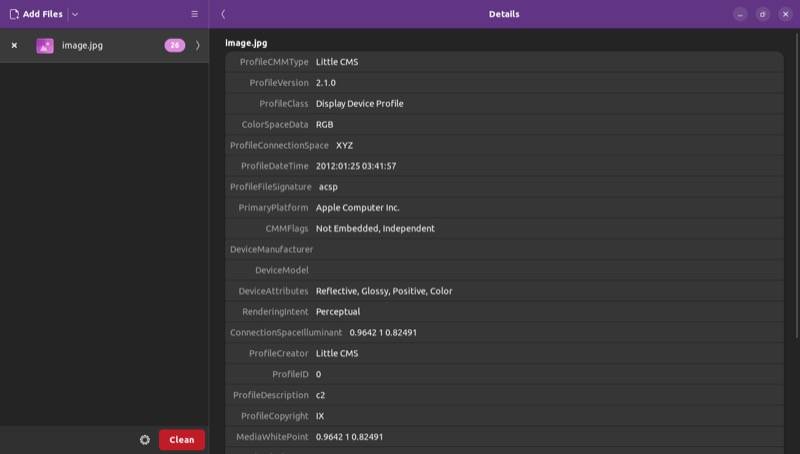Click the MediaWhitePoint value 0.9642 1 0.82491
The image size is (800, 454).
tap(349, 437)
